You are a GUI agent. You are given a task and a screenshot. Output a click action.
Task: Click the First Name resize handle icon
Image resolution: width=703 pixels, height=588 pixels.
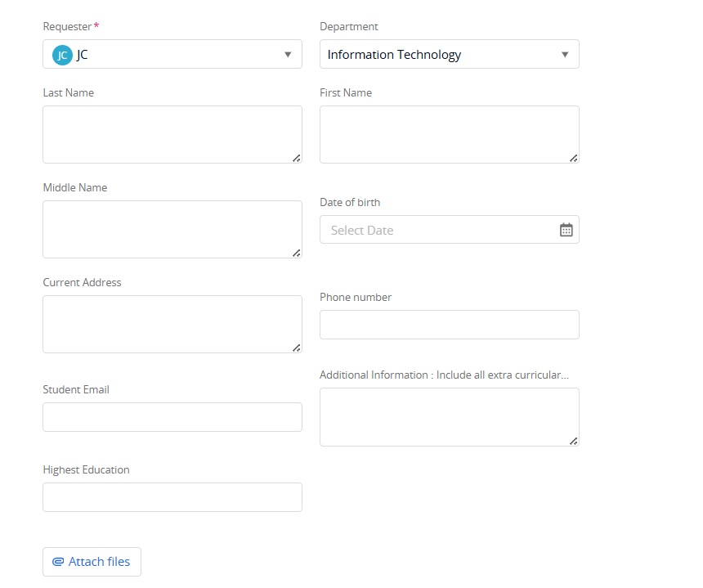[573, 159]
